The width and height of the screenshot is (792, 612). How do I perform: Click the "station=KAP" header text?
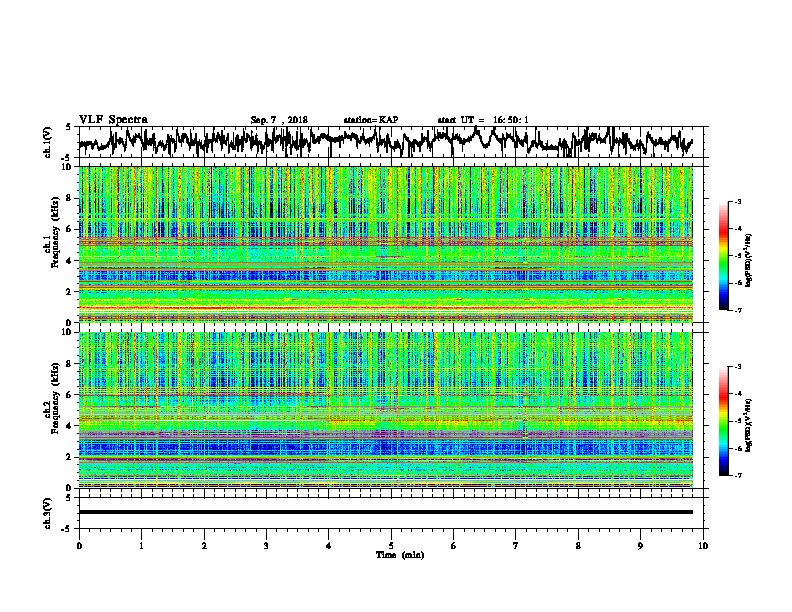click(x=371, y=120)
